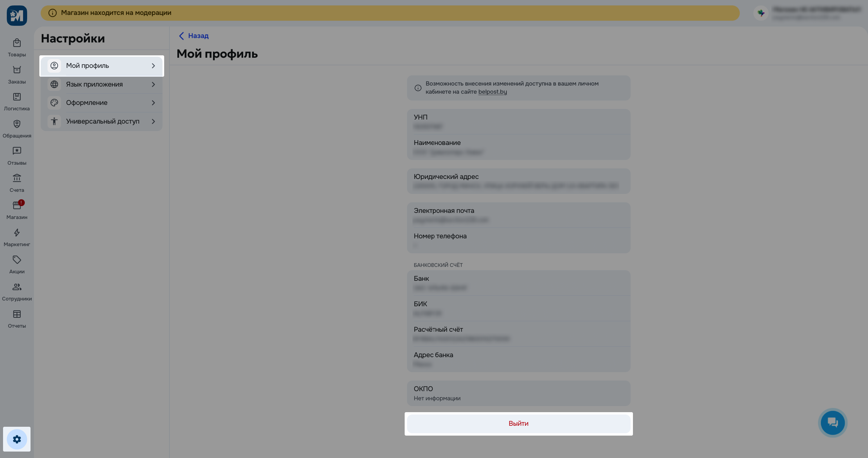The height and width of the screenshot is (458, 868).
Task: Open the belpost.by link
Action: [x=492, y=92]
